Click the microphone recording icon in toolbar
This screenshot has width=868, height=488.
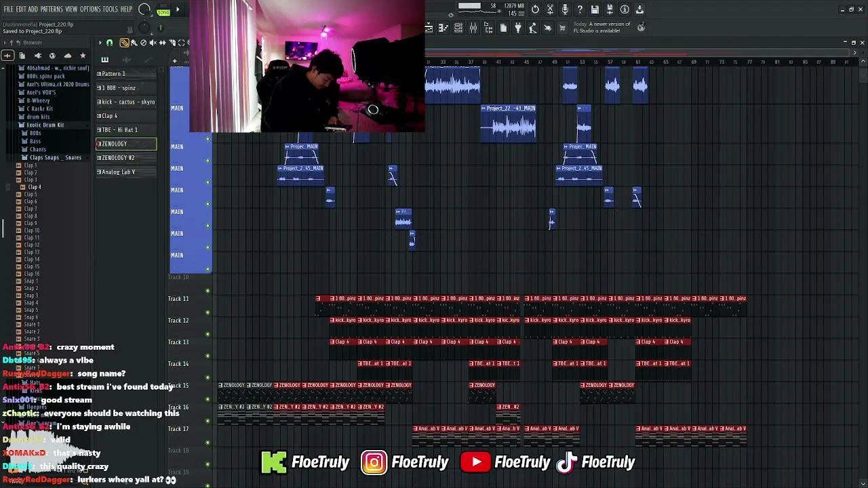pyautogui.click(x=565, y=9)
